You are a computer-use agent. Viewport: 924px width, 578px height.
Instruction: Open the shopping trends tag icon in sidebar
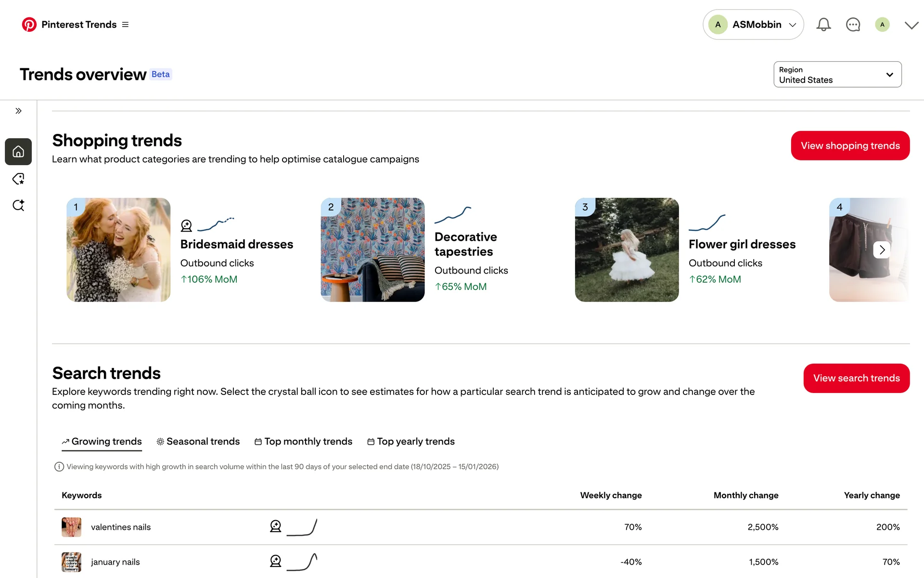(18, 179)
